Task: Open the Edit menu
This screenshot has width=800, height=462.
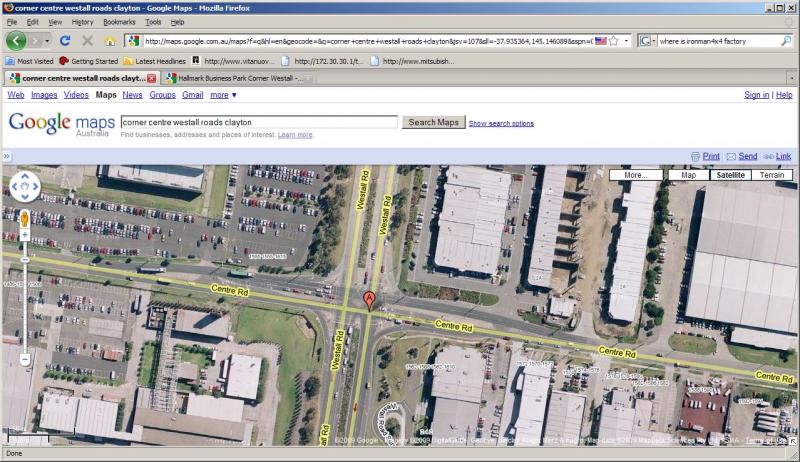Action: (33, 22)
